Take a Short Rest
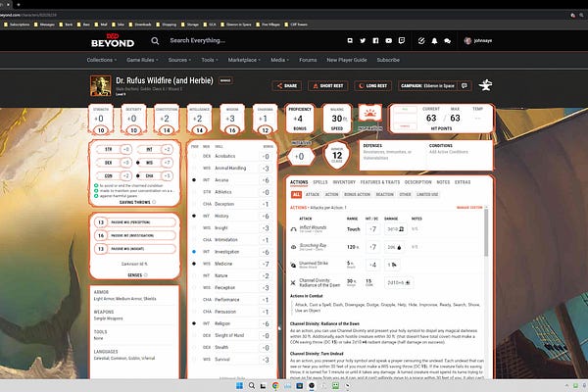Screen dimensions: 588x392 coord(328,86)
